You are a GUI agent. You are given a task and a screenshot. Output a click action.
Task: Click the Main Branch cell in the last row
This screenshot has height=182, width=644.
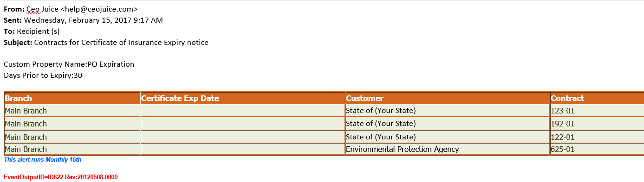(x=72, y=149)
